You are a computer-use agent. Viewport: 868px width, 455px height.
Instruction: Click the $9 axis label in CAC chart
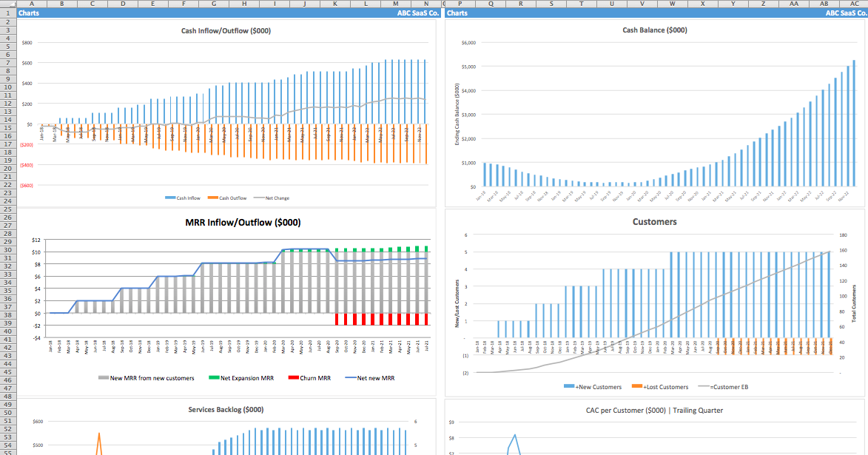pyautogui.click(x=451, y=422)
